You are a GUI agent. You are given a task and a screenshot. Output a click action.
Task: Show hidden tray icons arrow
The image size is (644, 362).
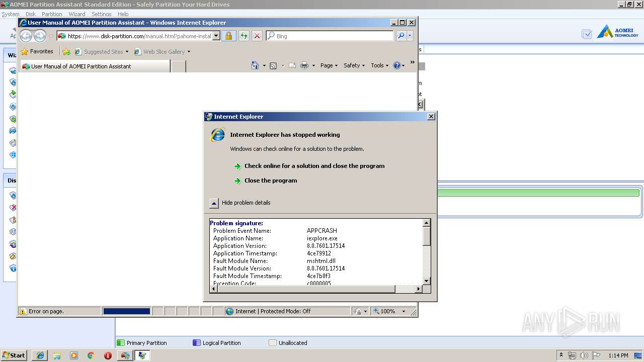[561, 355]
